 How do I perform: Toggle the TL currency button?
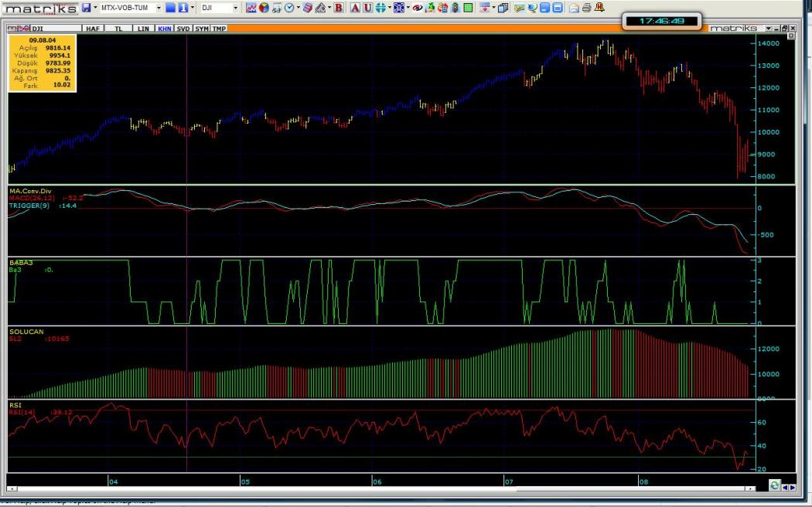[x=118, y=29]
